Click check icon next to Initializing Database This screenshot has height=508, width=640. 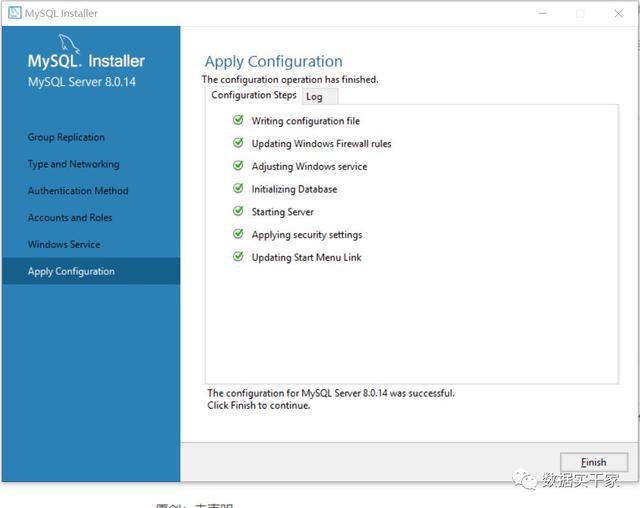tap(238, 188)
